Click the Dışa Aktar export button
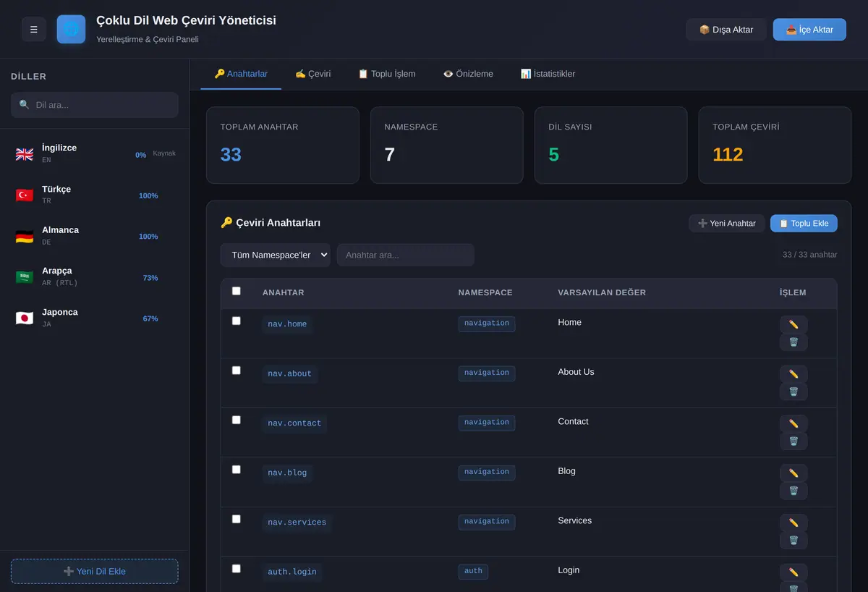Viewport: 868px width, 592px height. (726, 30)
